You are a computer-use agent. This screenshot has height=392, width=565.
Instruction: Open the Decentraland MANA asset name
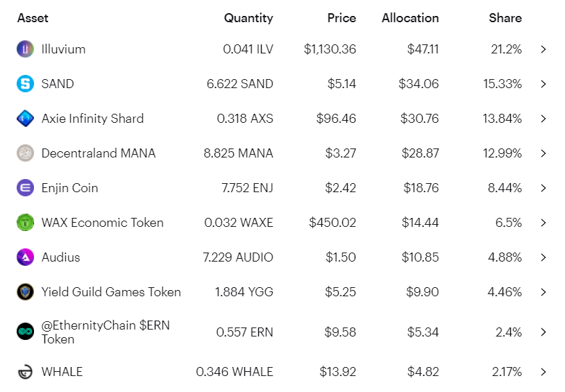point(99,153)
